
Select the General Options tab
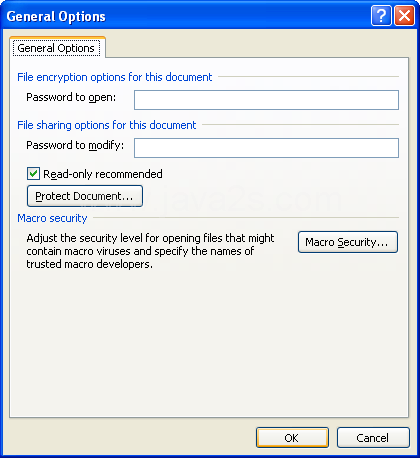tap(57, 48)
